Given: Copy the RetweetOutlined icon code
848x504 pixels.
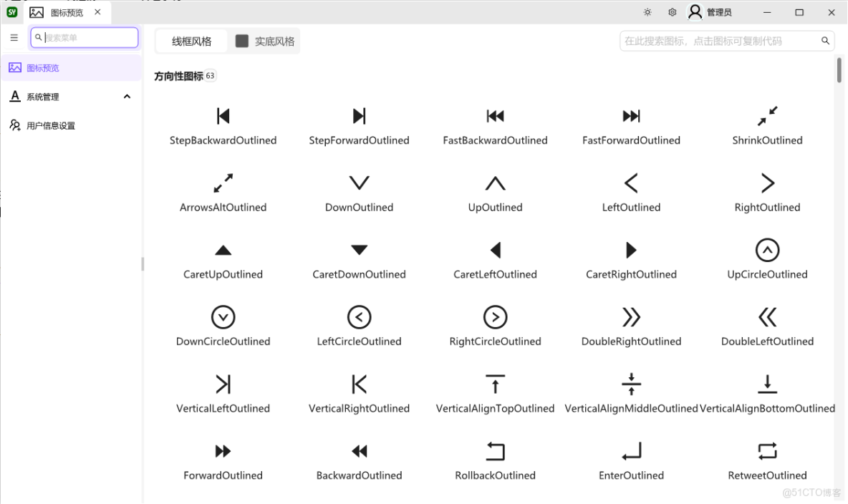Looking at the screenshot, I should pos(767,451).
